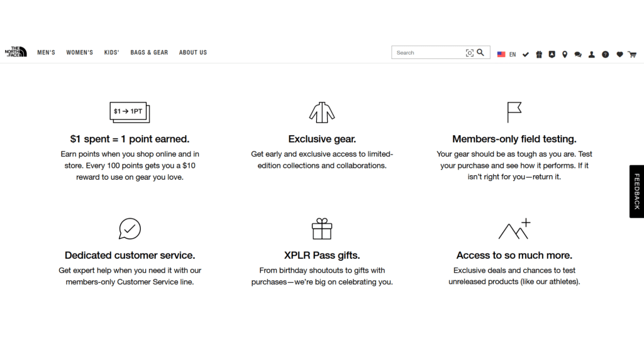Open the favorites heart icon
The height and width of the screenshot is (362, 644).
619,54
